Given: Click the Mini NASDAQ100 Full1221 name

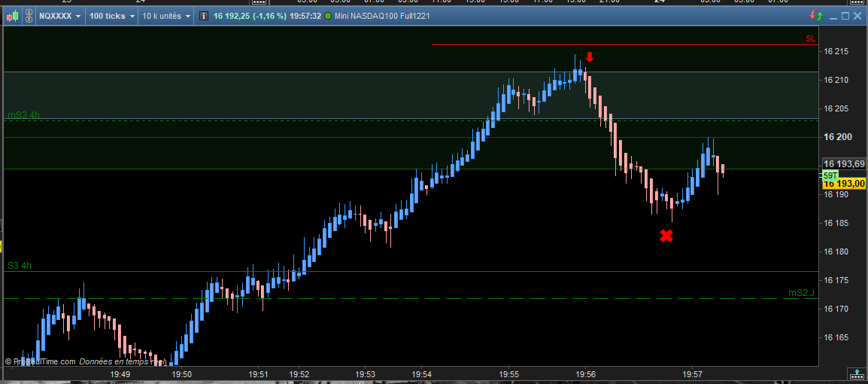Looking at the screenshot, I should pos(382,16).
